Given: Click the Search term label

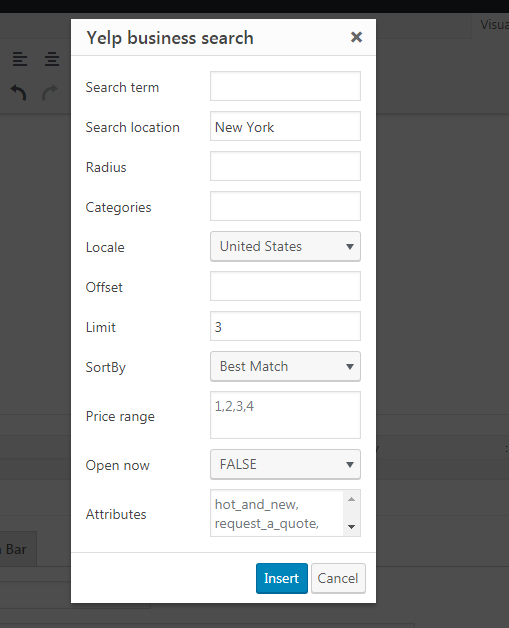Looking at the screenshot, I should [122, 87].
